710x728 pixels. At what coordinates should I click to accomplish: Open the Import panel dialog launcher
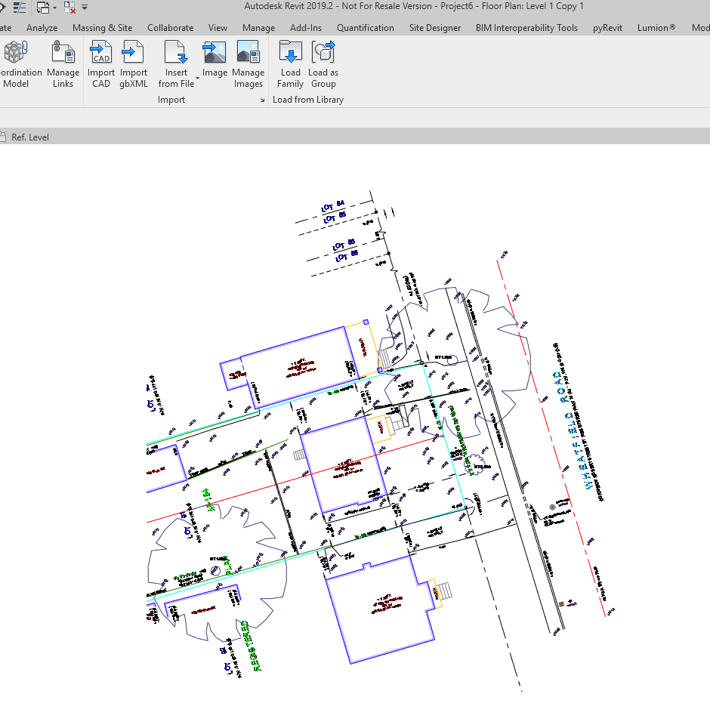tap(262, 99)
